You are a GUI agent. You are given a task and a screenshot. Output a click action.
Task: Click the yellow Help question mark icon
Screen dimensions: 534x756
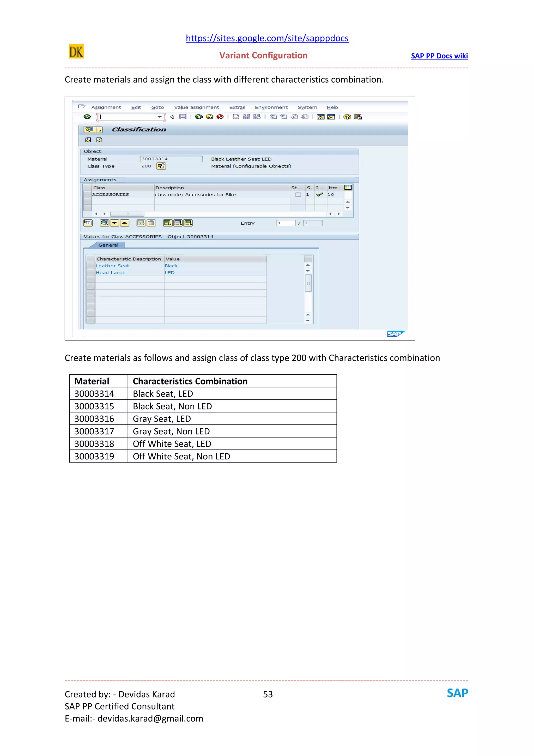(x=347, y=117)
